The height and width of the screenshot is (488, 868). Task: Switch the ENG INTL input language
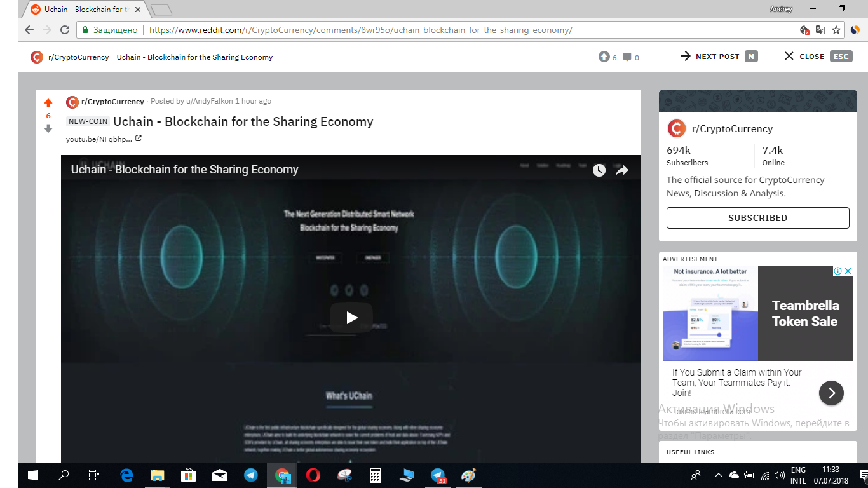(x=798, y=475)
